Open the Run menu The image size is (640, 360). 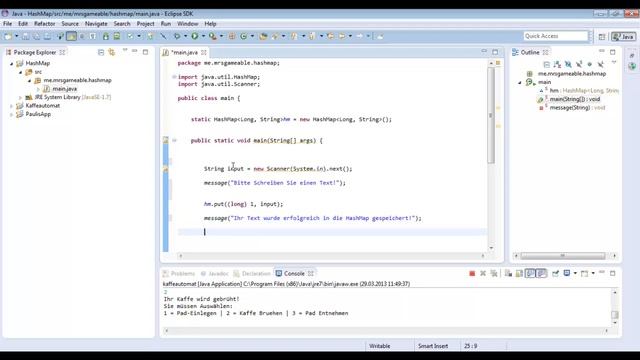coord(166,24)
